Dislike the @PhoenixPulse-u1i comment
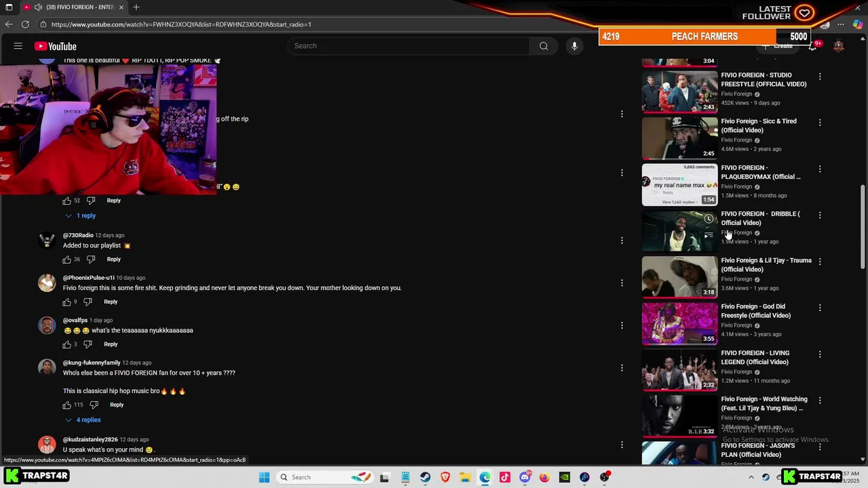Image resolution: width=868 pixels, height=488 pixels. (x=87, y=302)
